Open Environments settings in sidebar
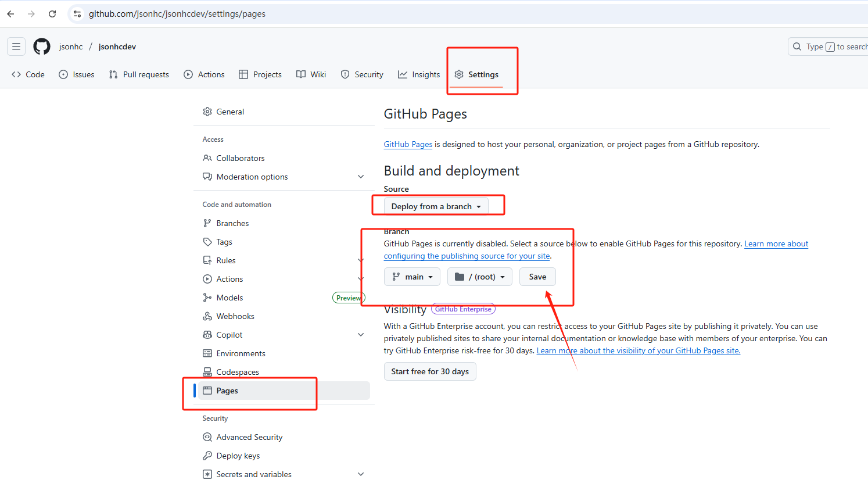 (x=284, y=353)
